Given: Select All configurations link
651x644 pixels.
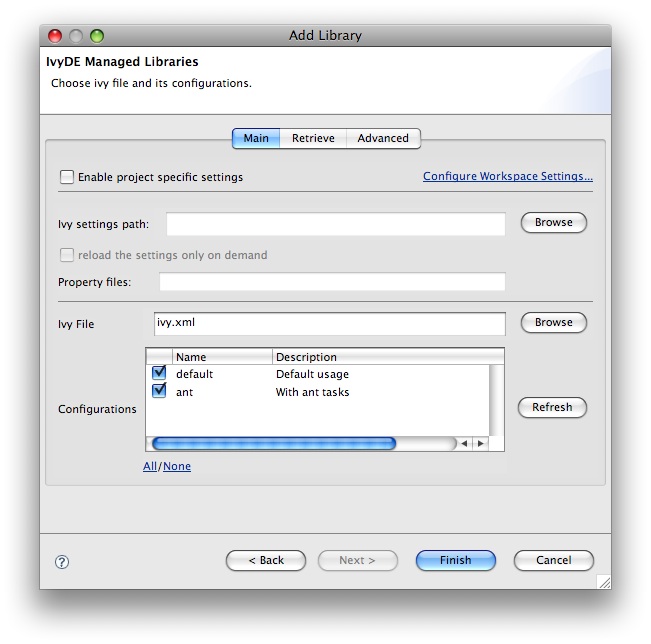Looking at the screenshot, I should (x=150, y=466).
